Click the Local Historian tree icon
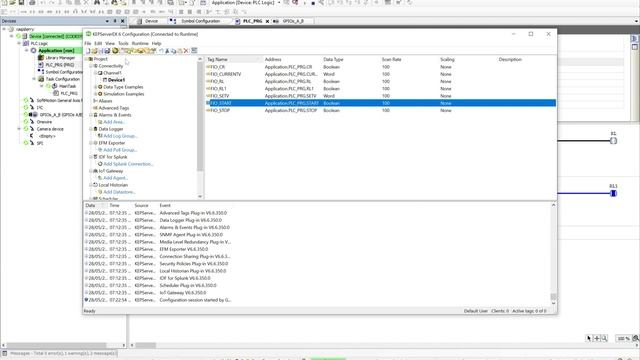The image size is (640, 360). [96, 185]
